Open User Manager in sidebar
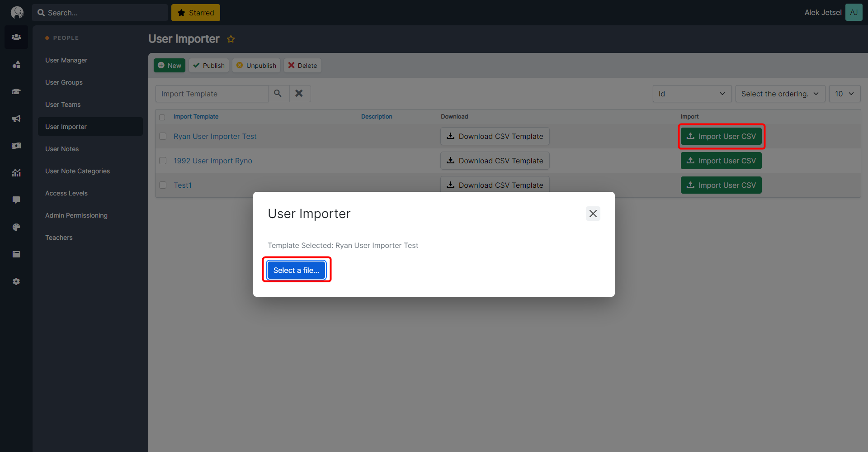 (90, 60)
